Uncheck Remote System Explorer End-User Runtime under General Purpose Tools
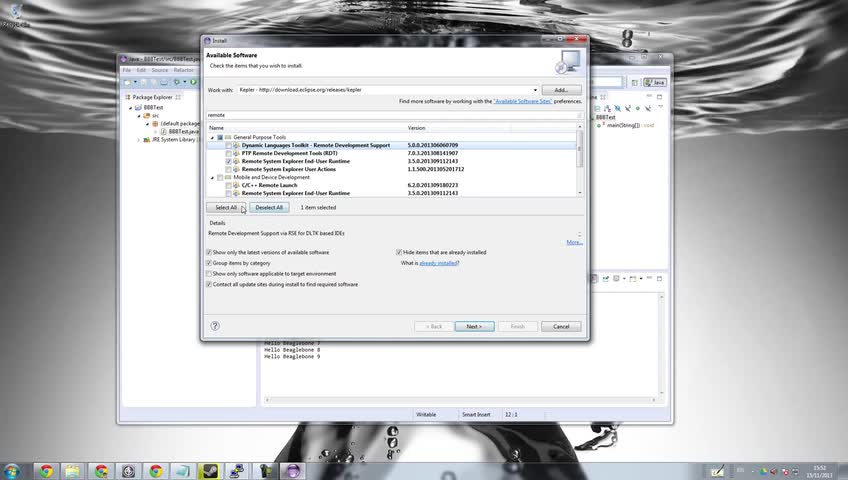 [229, 162]
